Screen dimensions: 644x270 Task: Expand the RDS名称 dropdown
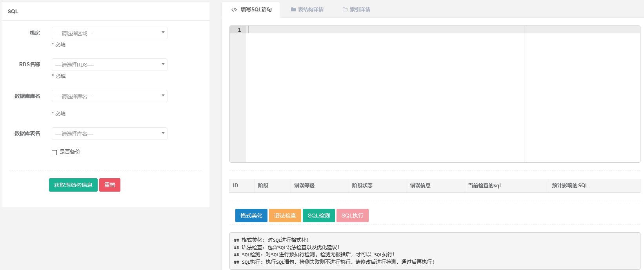coord(109,65)
